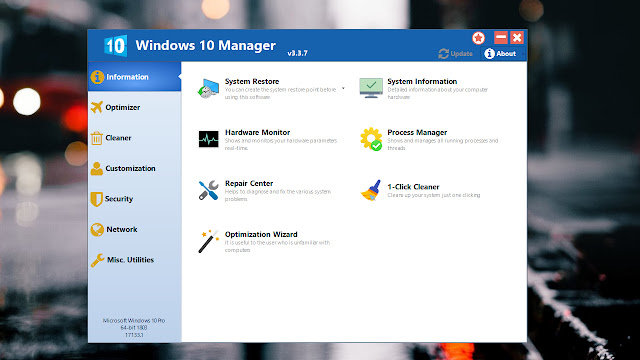
Task: Switch to the Cleaner tab
Action: click(135, 138)
